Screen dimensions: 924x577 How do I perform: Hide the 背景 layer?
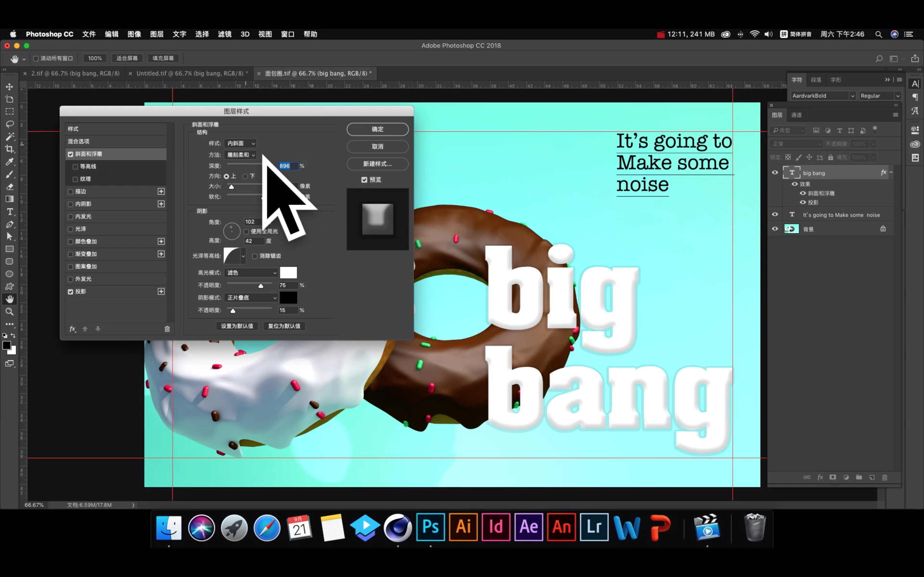point(775,229)
